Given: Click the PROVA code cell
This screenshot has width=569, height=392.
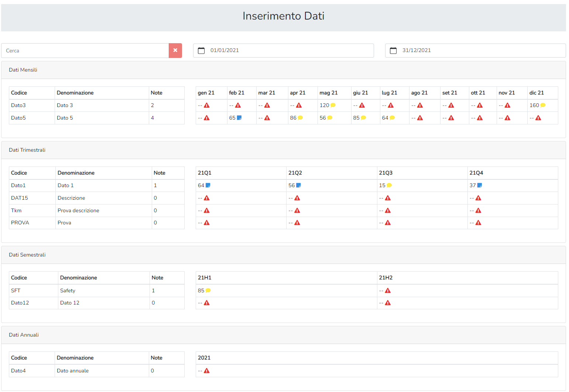Looking at the screenshot, I should pos(32,223).
